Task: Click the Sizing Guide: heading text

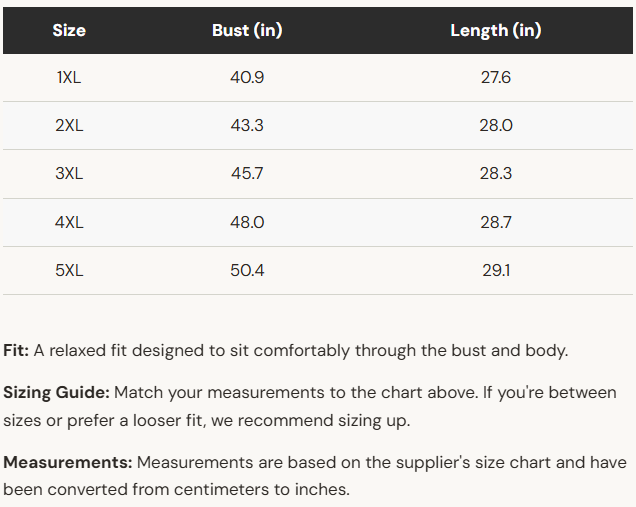Action: (56, 393)
